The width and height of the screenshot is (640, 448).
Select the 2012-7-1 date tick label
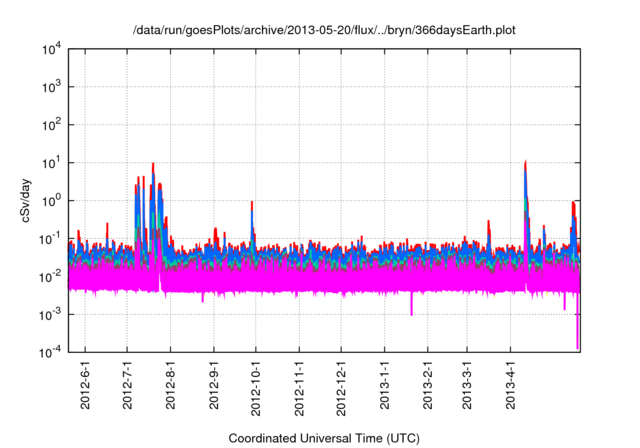tap(128, 386)
